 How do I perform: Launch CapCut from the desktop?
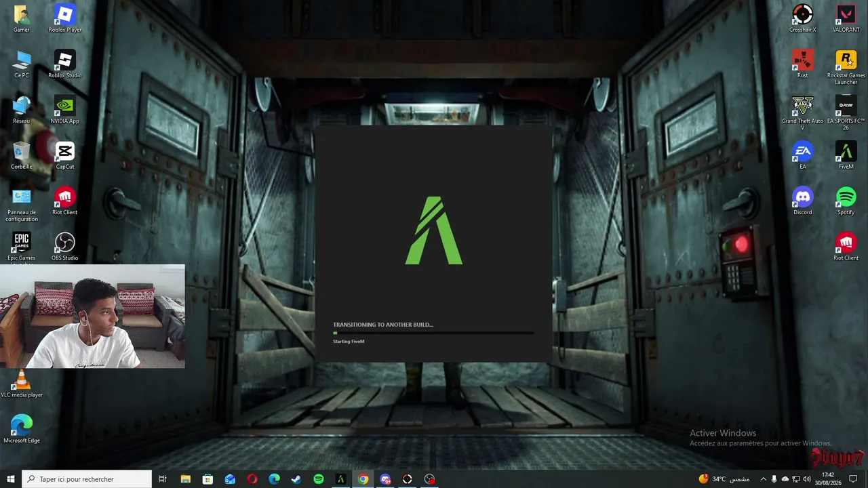tap(65, 155)
